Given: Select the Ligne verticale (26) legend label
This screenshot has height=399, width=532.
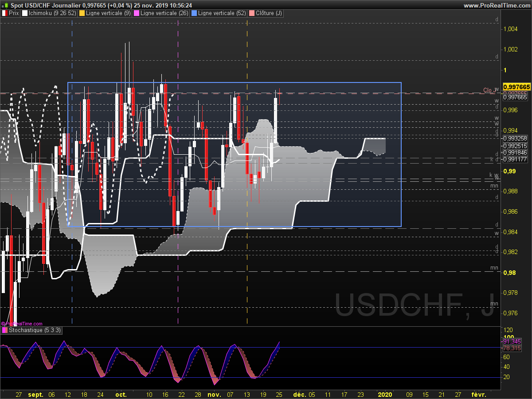Looking at the screenshot, I should click(164, 13).
